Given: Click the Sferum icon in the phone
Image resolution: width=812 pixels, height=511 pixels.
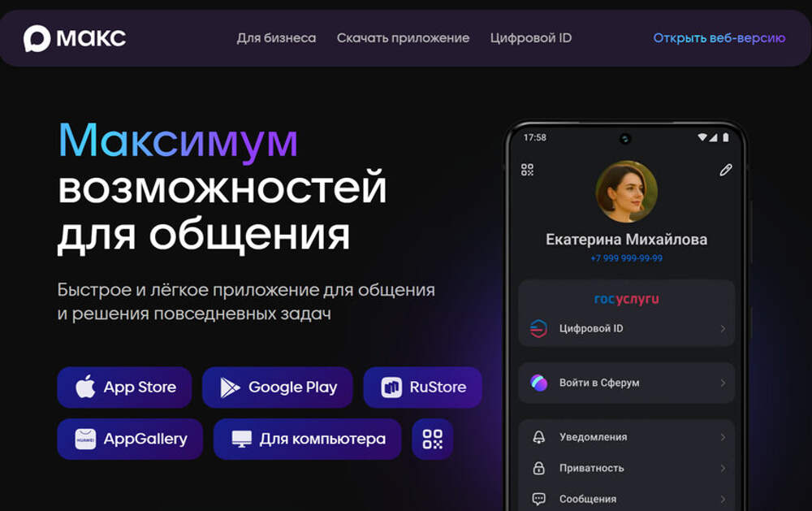Looking at the screenshot, I should tap(538, 383).
